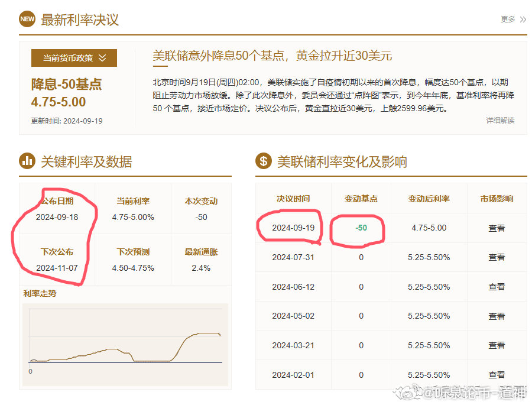The height and width of the screenshot is (405, 532).
Task: Click the -50 value under 本次变动
Action: pos(201,217)
